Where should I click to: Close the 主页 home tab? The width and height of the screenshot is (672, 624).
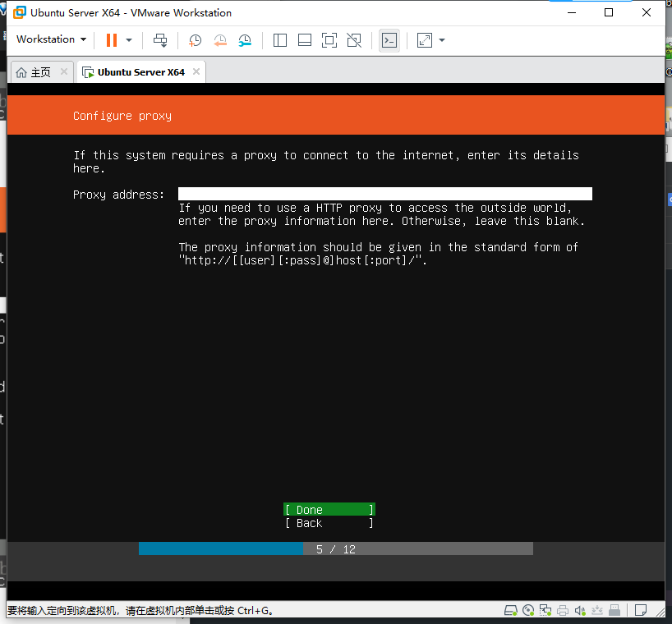tap(64, 71)
